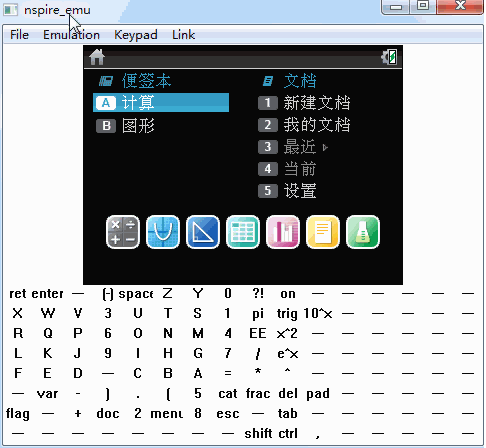Click the 'cat' catalog key
The width and height of the screenshot is (486, 448).
coord(228,394)
